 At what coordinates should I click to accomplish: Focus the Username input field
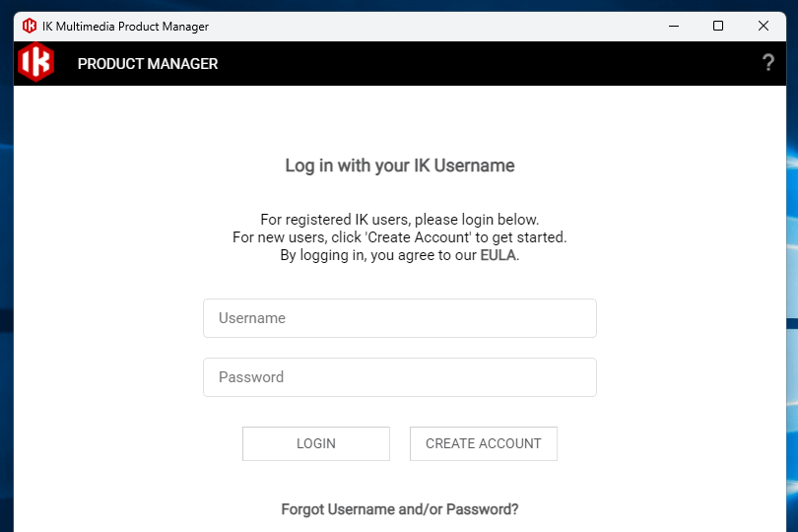399,318
